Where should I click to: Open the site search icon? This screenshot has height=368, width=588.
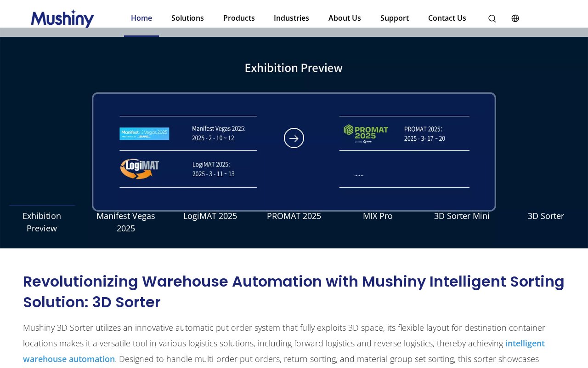coord(492,18)
